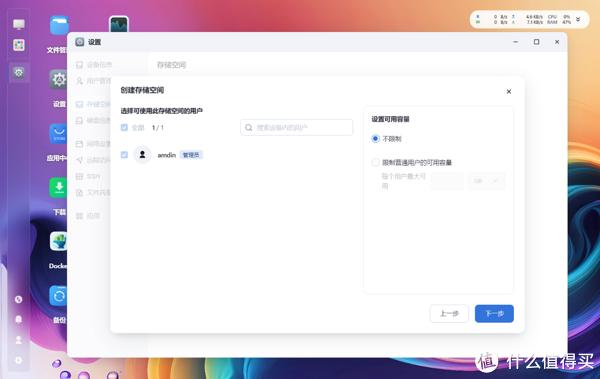
Task: Open the system monitor waveform desktop icon
Action: point(119,25)
